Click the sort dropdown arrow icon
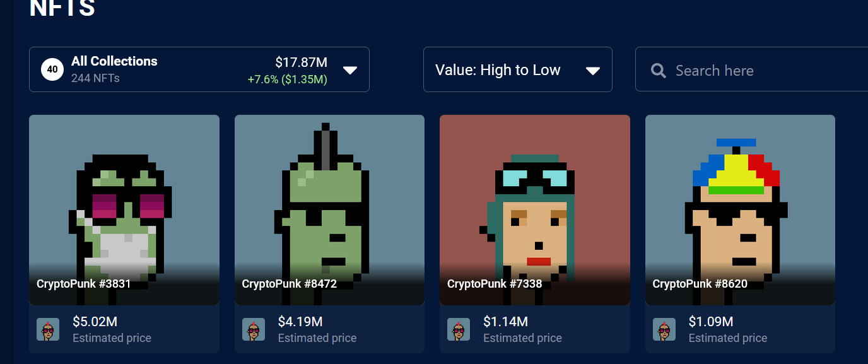The width and height of the screenshot is (868, 364). (593, 71)
